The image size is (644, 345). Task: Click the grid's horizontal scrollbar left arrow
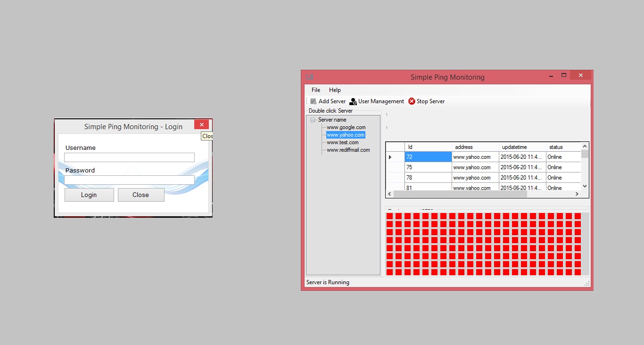coord(389,194)
